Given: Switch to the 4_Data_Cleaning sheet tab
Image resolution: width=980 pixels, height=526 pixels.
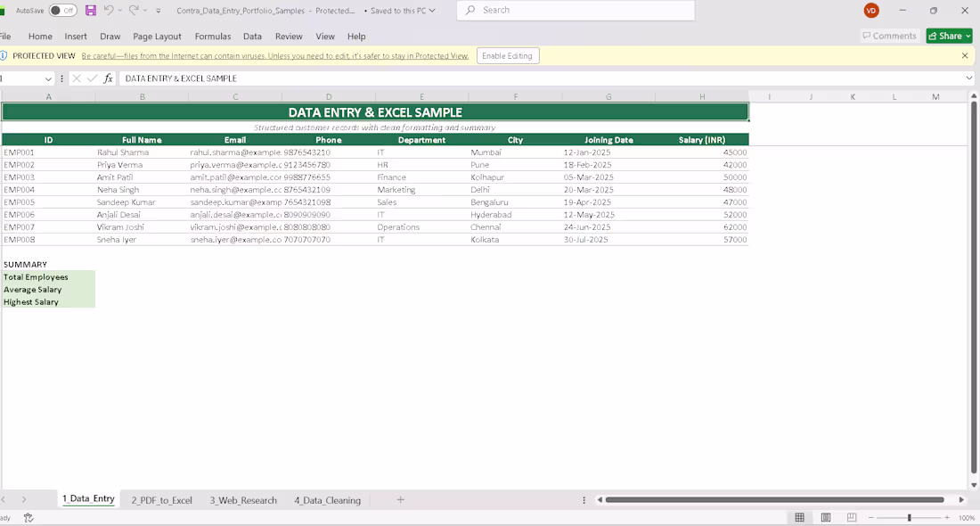Looking at the screenshot, I should 328,500.
